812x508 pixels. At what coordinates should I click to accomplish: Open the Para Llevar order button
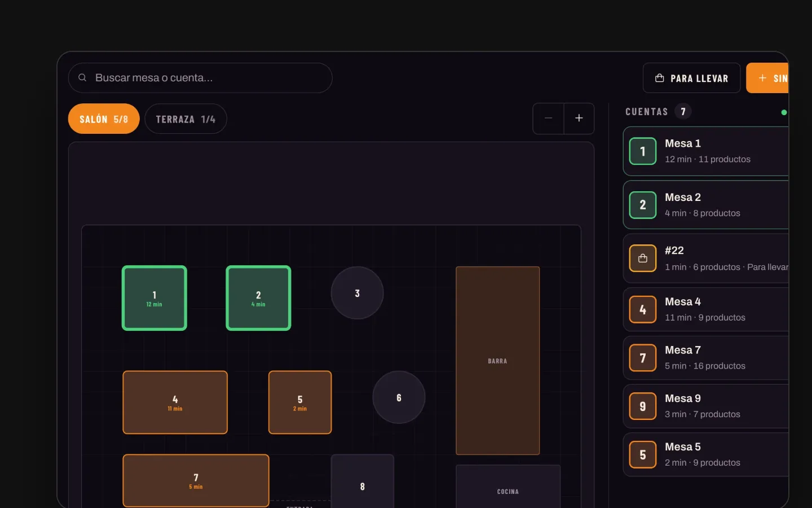pos(691,78)
